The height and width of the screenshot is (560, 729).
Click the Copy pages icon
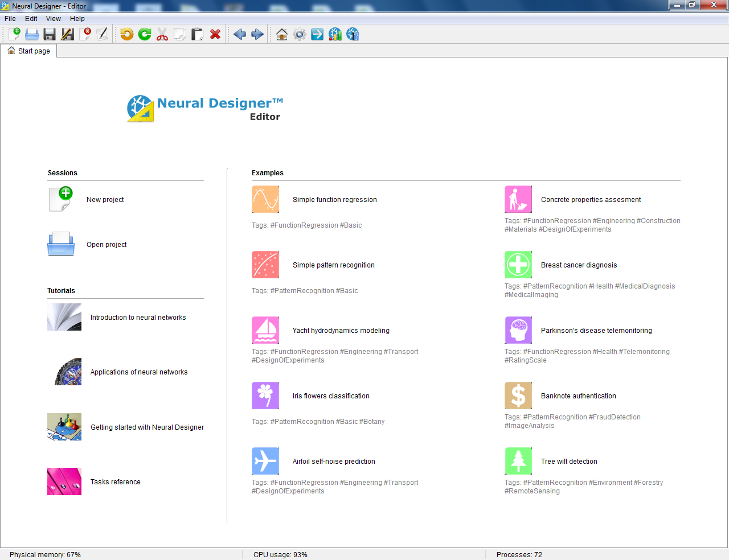180,34
